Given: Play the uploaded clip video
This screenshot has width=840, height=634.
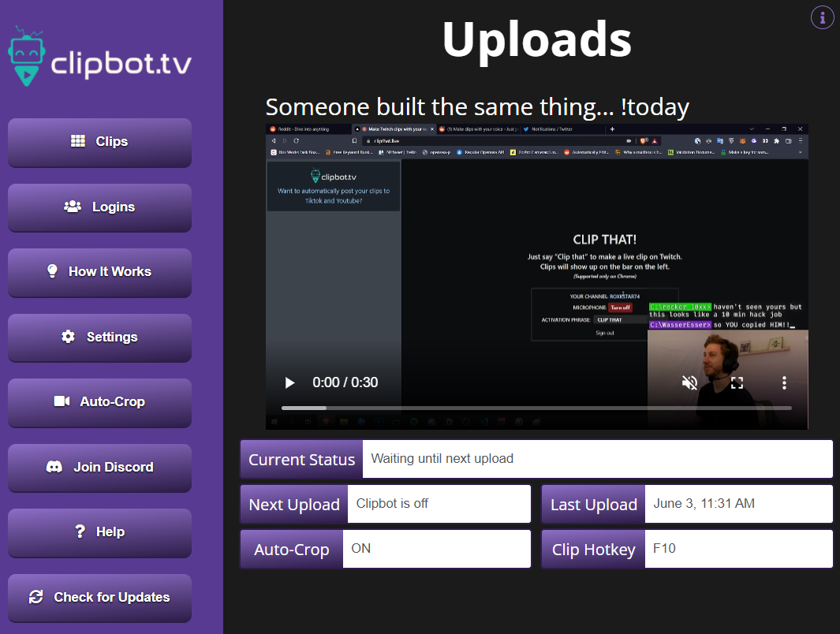Looking at the screenshot, I should (x=289, y=382).
